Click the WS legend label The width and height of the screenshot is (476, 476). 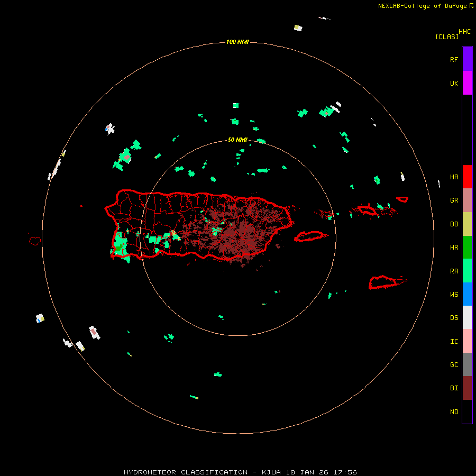coord(454,295)
